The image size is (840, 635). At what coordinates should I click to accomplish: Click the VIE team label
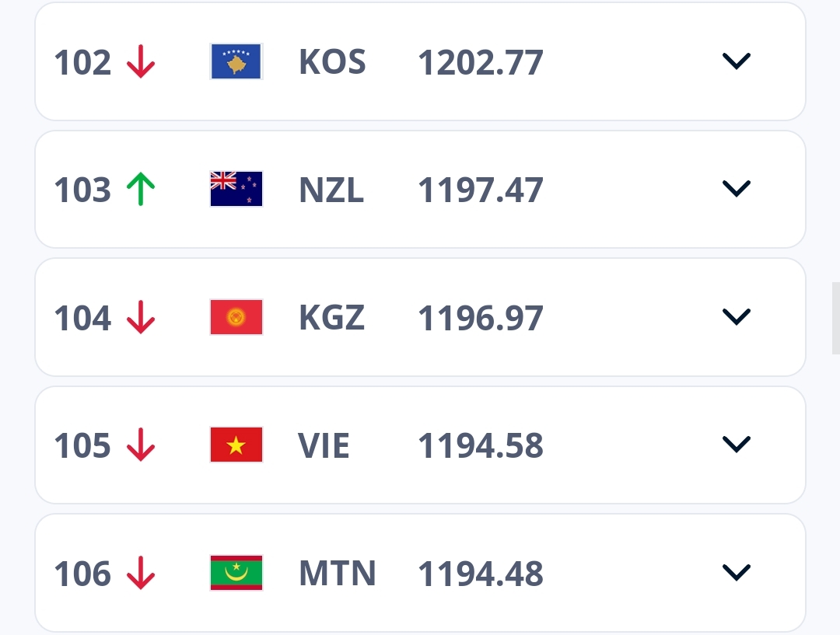(324, 445)
